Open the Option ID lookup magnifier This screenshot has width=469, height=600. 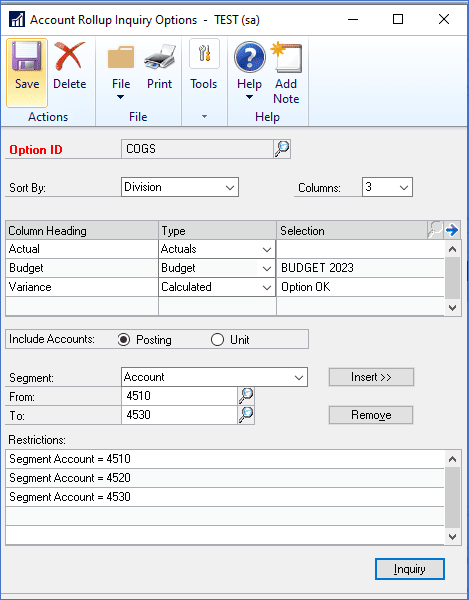click(282, 149)
